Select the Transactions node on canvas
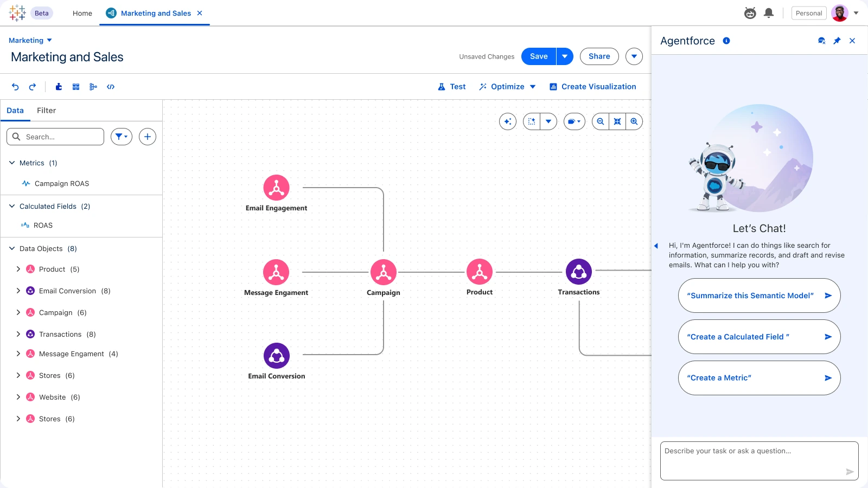This screenshot has width=868, height=488. (x=579, y=272)
